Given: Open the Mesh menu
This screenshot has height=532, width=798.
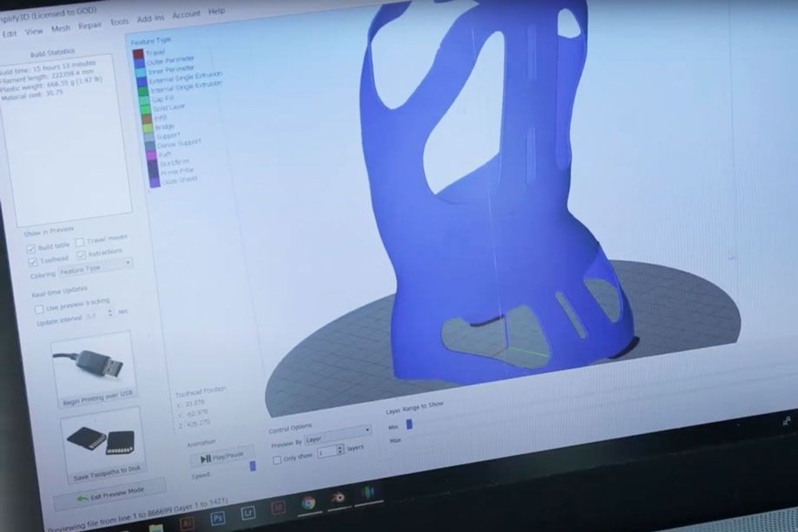Looking at the screenshot, I should pyautogui.click(x=61, y=28).
